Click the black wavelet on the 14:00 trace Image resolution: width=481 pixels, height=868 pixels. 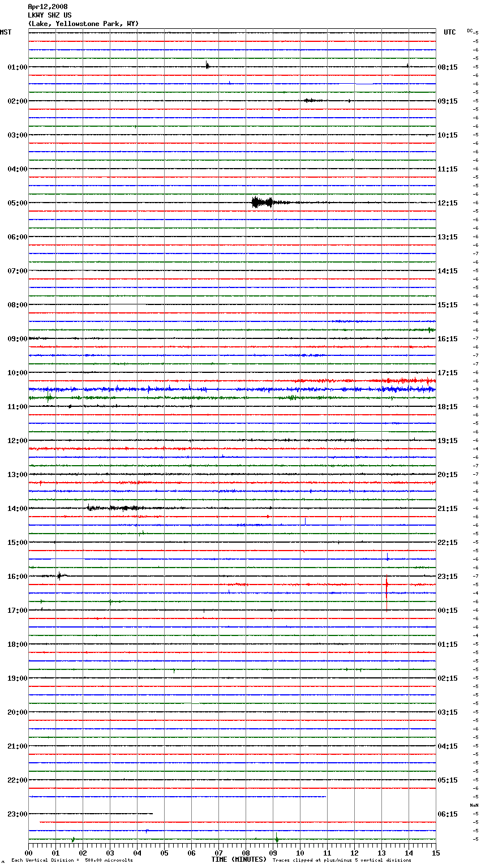[x=116, y=508]
